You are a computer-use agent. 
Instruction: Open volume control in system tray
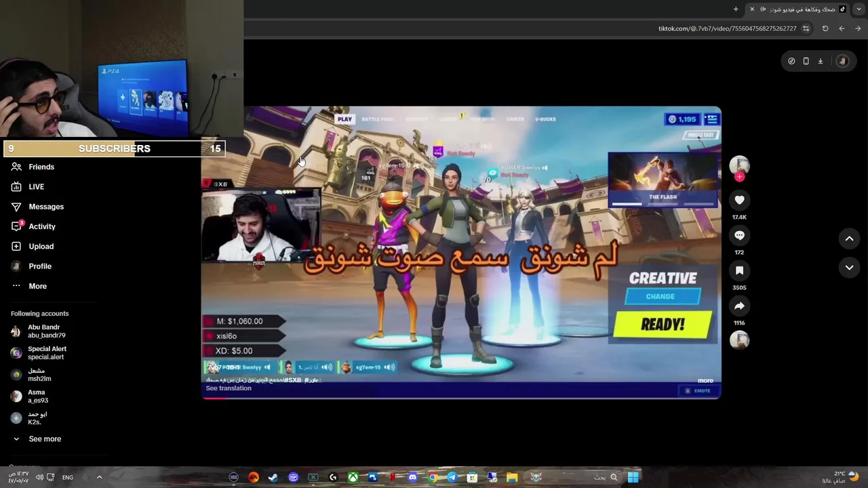click(39, 477)
